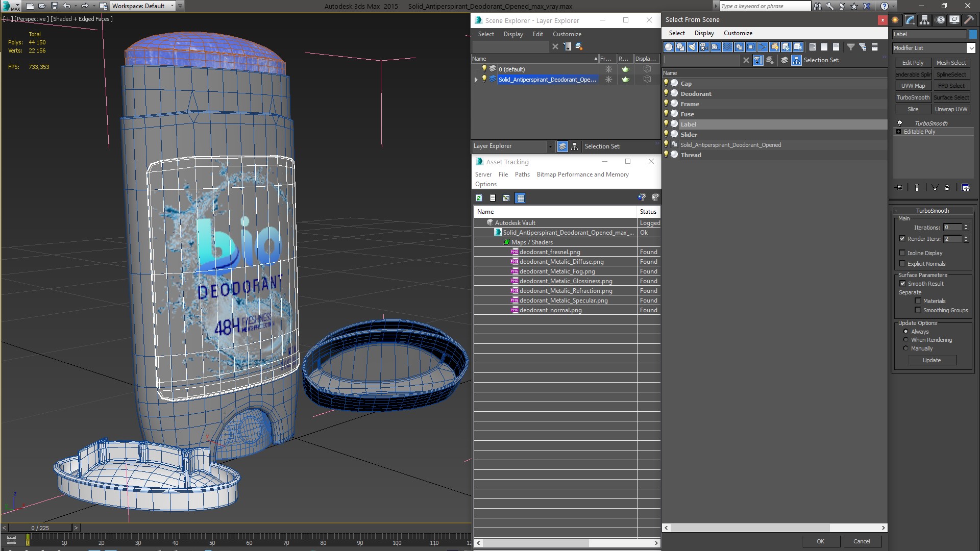The image size is (980, 551).
Task: Click the OK button in Select From Scene
Action: [x=820, y=541]
